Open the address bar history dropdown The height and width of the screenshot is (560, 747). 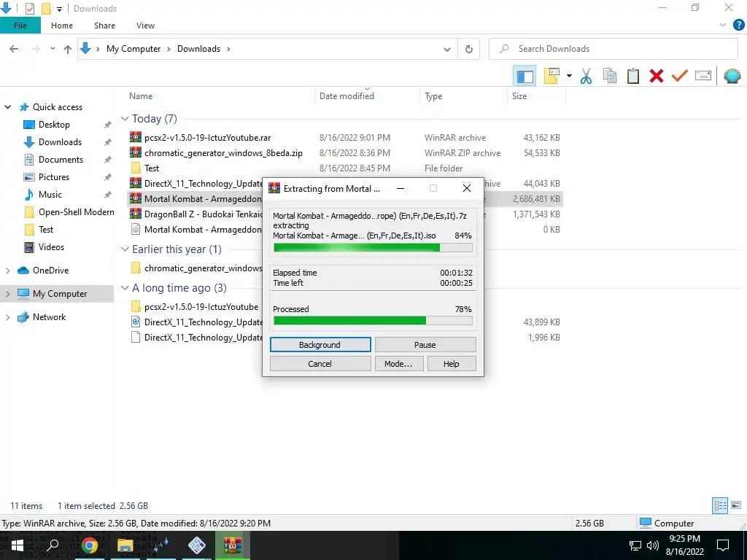447,49
